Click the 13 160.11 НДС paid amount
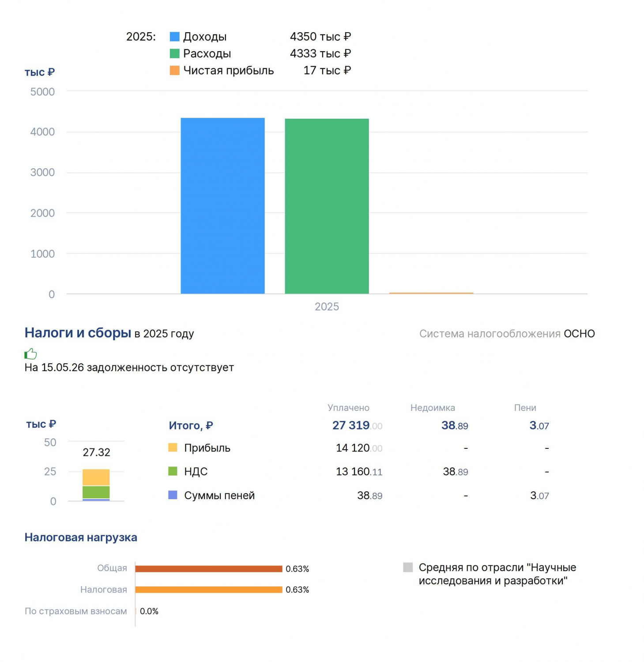The image size is (644, 662). tap(359, 472)
